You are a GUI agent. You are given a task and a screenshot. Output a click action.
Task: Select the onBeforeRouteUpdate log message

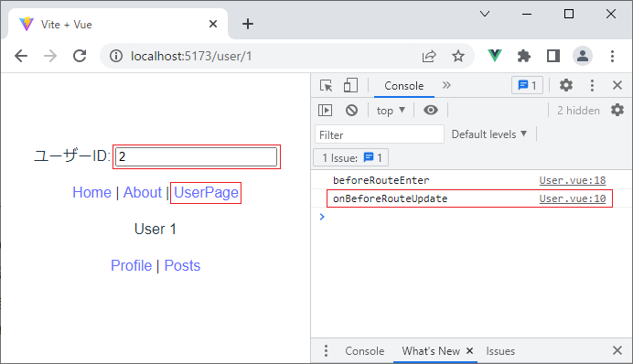(x=390, y=198)
